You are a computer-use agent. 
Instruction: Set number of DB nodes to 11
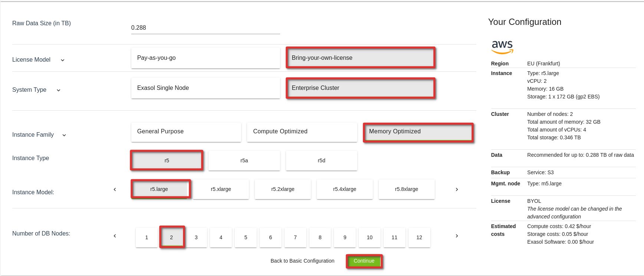pos(394,237)
